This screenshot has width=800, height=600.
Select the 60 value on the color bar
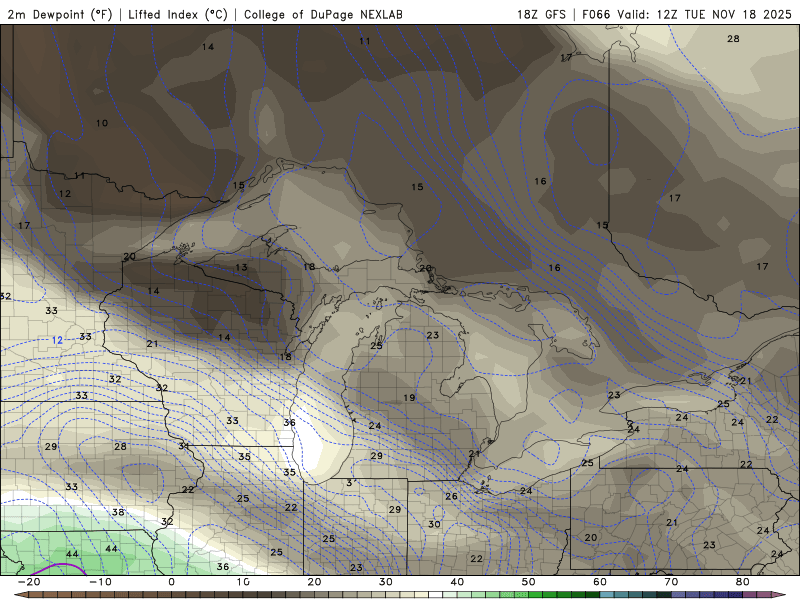[x=600, y=582]
